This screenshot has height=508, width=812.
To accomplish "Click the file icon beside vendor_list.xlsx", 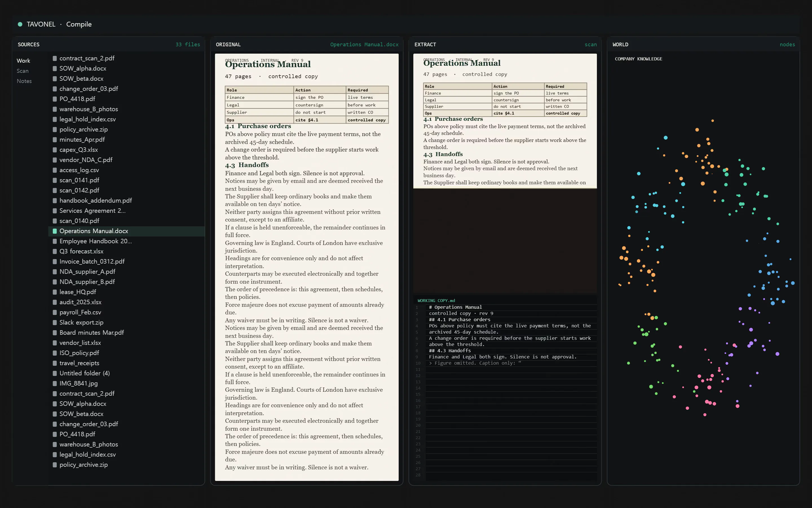I will coord(55,343).
